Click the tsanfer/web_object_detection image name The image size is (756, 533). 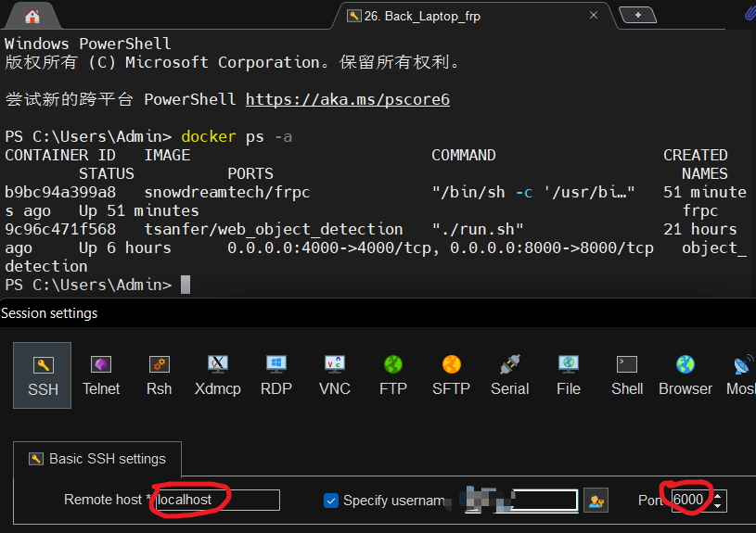pos(274,229)
